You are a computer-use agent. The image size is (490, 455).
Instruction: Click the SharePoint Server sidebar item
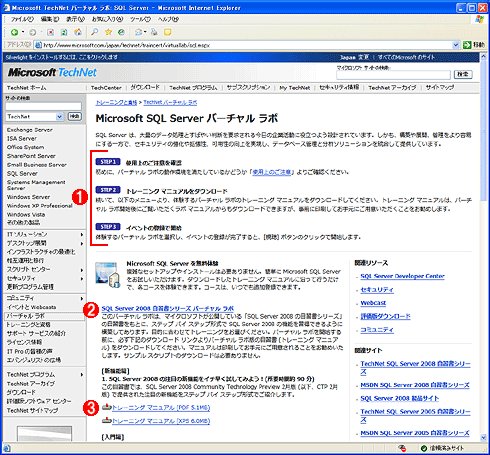[x=31, y=156]
